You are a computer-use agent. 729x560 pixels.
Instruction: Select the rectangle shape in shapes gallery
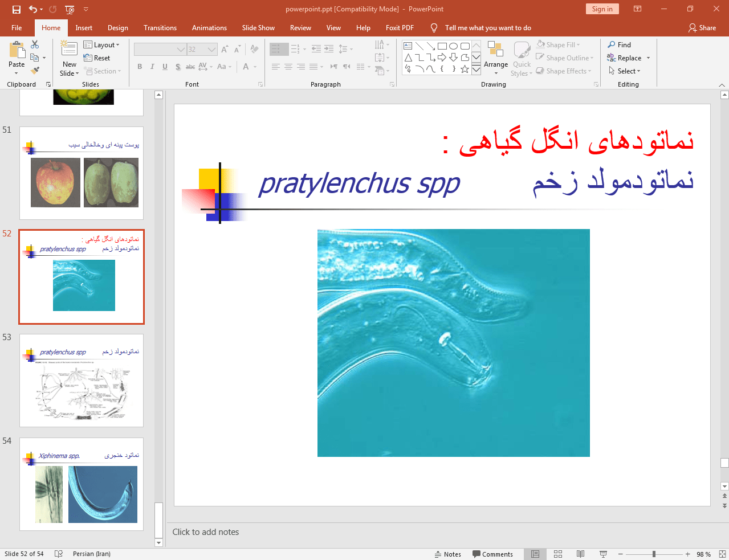442,46
